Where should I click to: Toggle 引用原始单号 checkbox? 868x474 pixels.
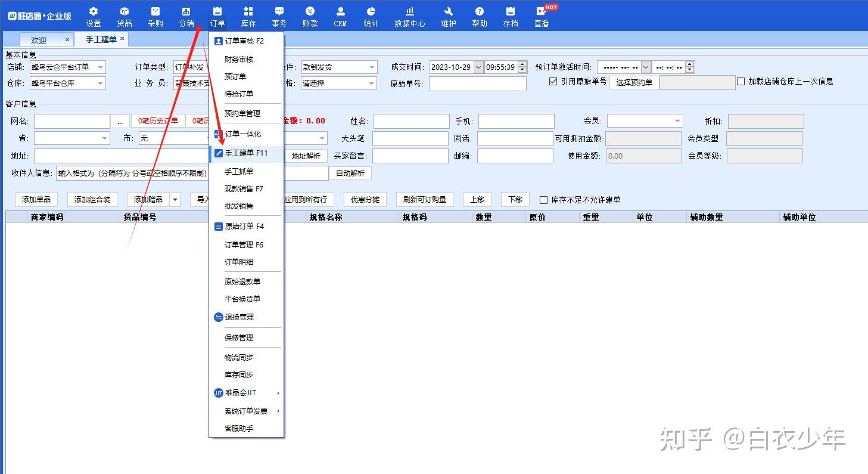[x=553, y=81]
